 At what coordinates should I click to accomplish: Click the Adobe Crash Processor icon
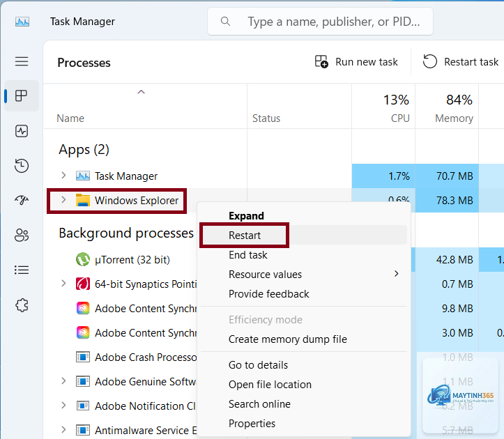(x=83, y=357)
